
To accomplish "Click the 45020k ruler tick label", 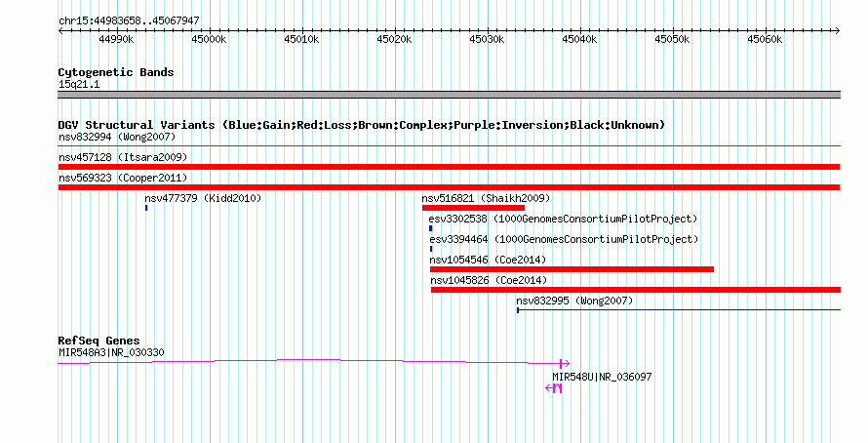I will click(394, 39).
